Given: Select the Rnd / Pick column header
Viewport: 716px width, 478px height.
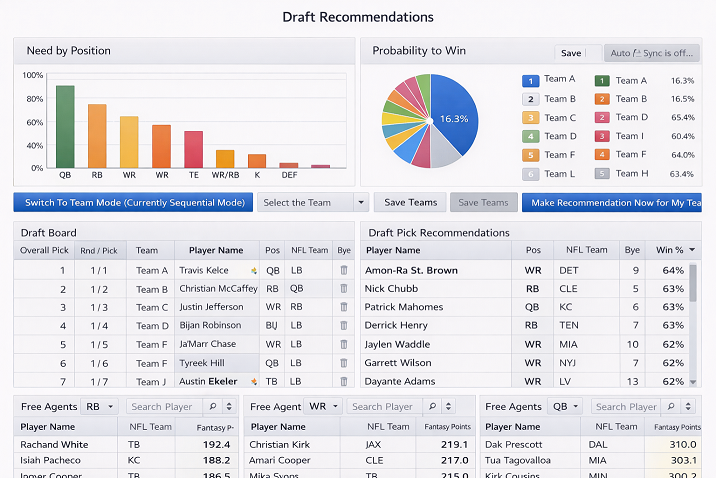Looking at the screenshot, I should (99, 251).
